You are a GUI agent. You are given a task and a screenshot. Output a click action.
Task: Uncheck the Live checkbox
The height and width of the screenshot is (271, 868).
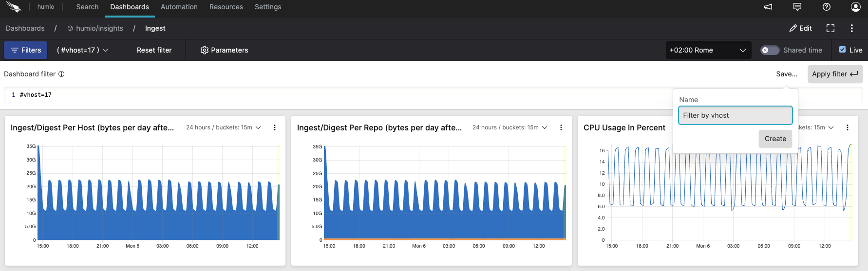(842, 50)
